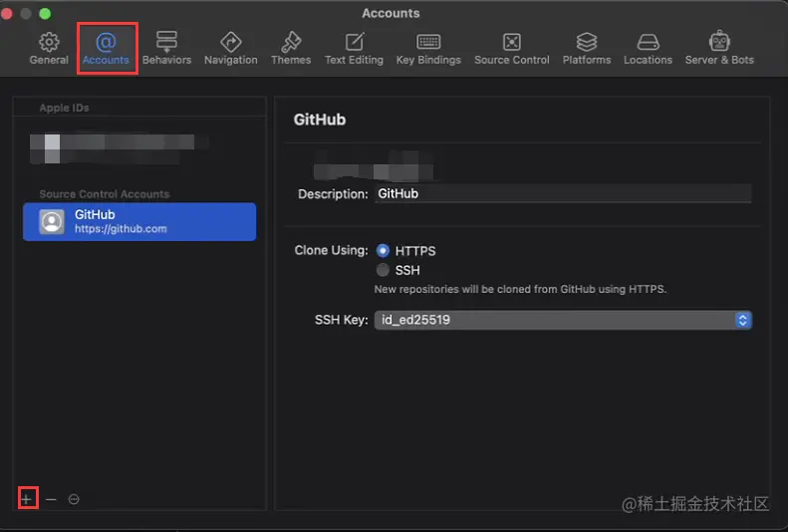This screenshot has width=788, height=532.
Task: Close the Accounts window
Action: tap(7, 14)
